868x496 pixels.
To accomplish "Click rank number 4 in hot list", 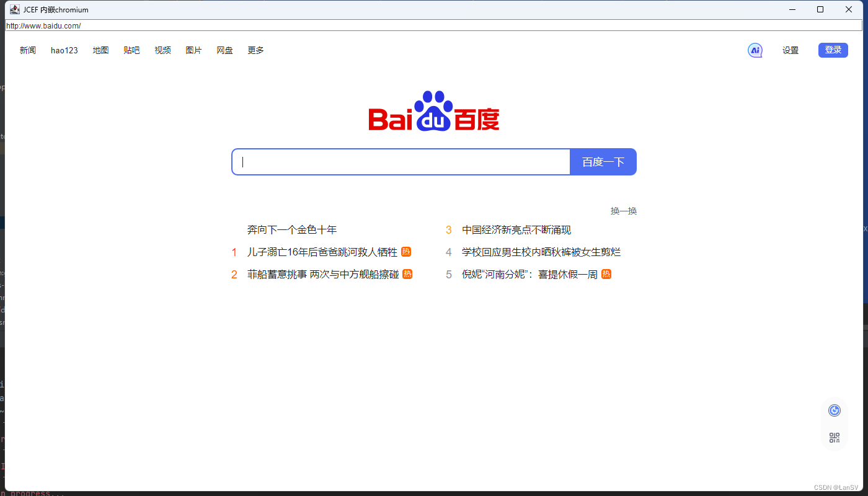I will [x=449, y=252].
